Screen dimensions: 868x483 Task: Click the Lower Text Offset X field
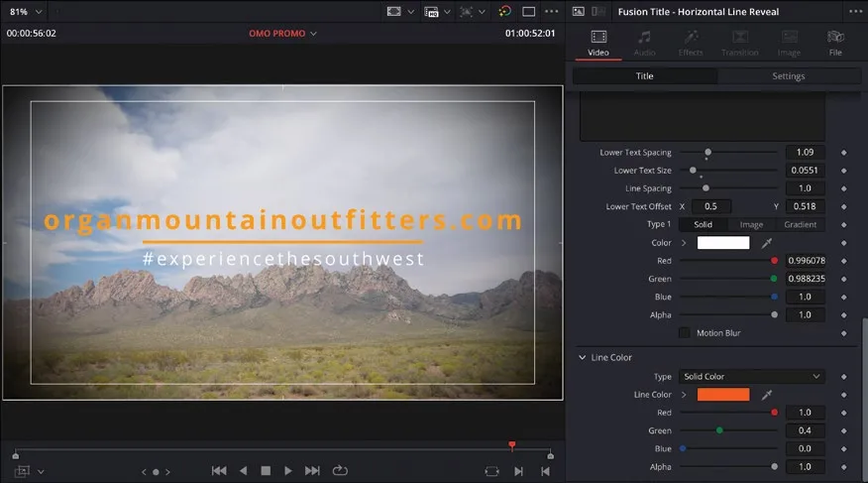(x=710, y=206)
